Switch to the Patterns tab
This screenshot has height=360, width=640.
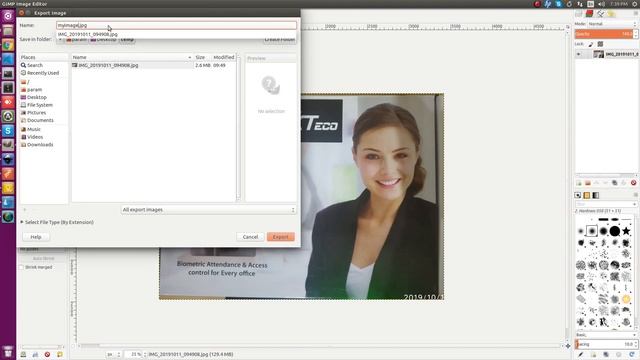587,196
